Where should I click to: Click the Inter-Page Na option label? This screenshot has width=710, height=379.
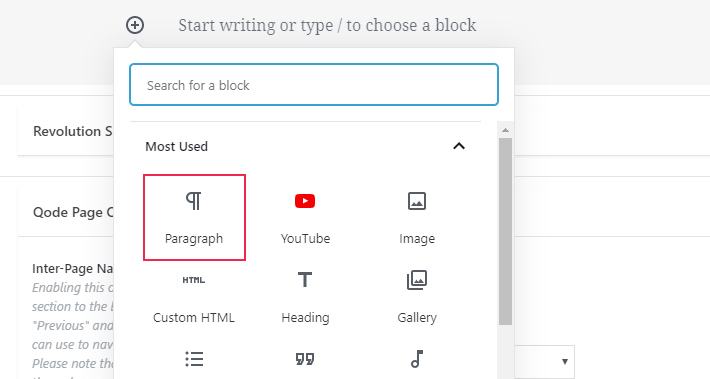(x=72, y=269)
